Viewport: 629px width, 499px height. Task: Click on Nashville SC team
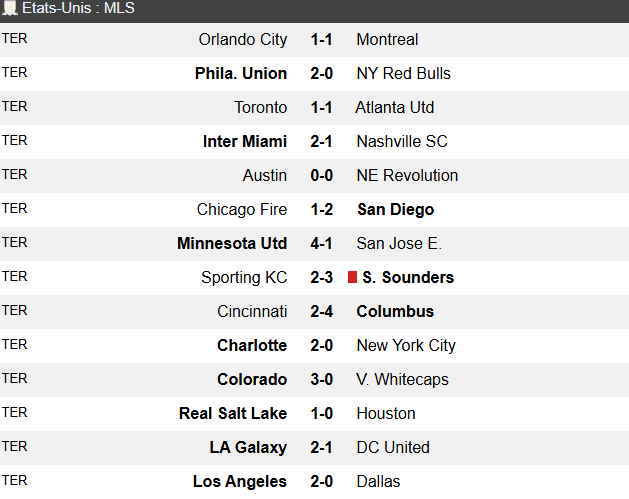[400, 142]
